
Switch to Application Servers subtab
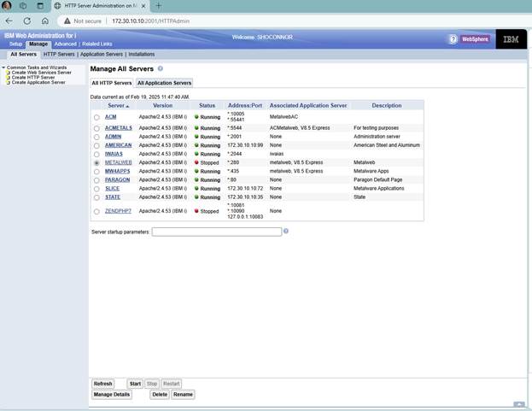click(102, 55)
